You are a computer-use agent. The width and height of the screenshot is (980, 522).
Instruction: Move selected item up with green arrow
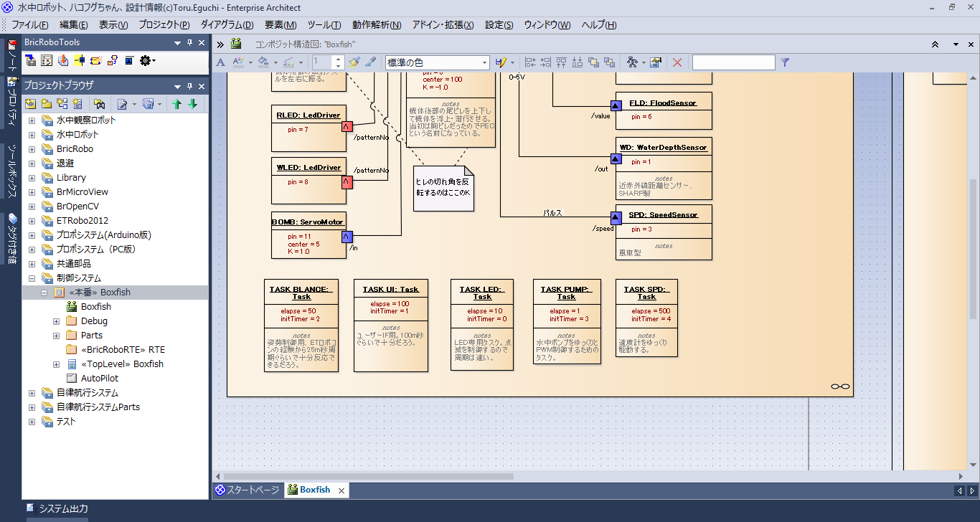click(176, 104)
